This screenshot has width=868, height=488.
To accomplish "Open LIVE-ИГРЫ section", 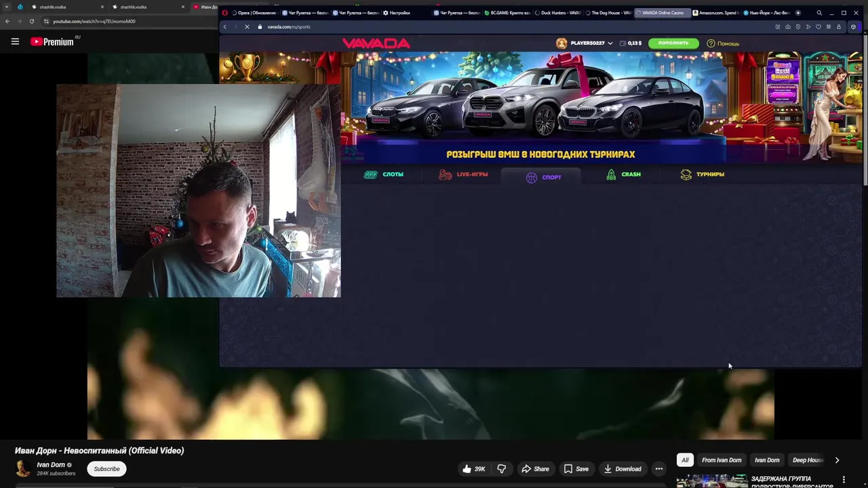I will click(x=463, y=174).
